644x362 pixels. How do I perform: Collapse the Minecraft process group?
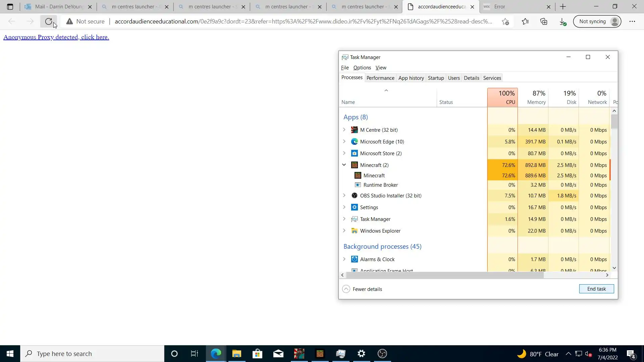coord(344,165)
